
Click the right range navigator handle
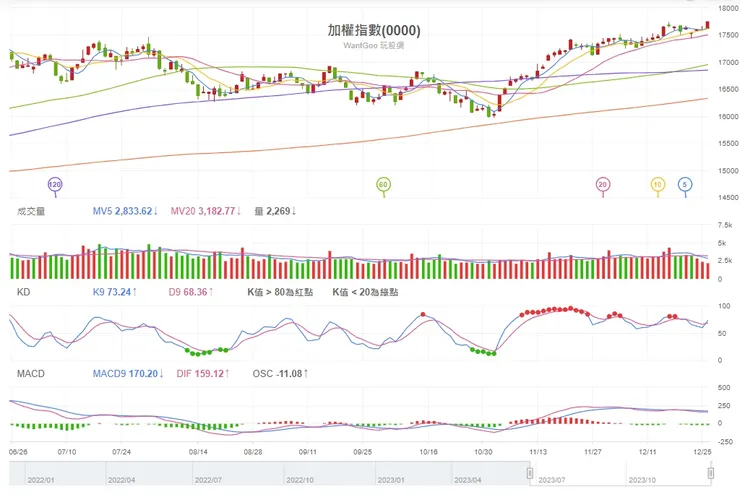point(709,472)
